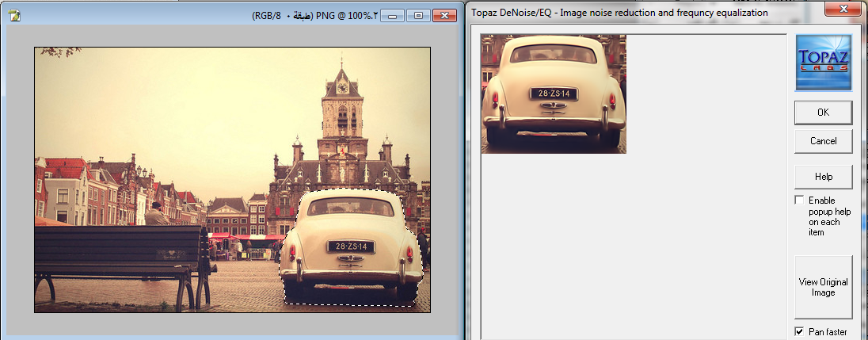868x340 pixels.
Task: Enable popup help on each item
Action: point(800,201)
